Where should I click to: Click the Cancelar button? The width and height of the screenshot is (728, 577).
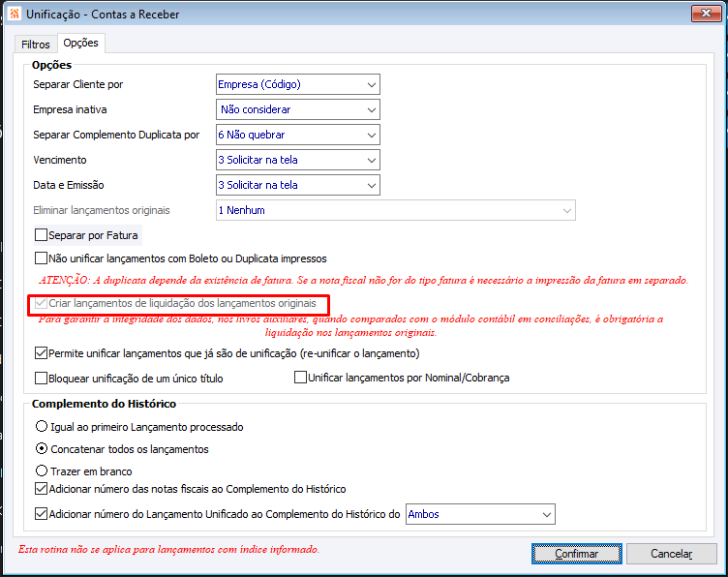pos(671,554)
